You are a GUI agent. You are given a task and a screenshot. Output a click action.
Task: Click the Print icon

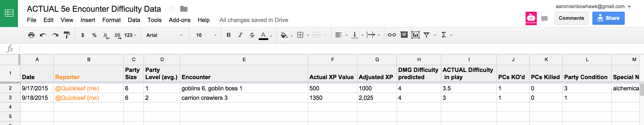click(31, 35)
